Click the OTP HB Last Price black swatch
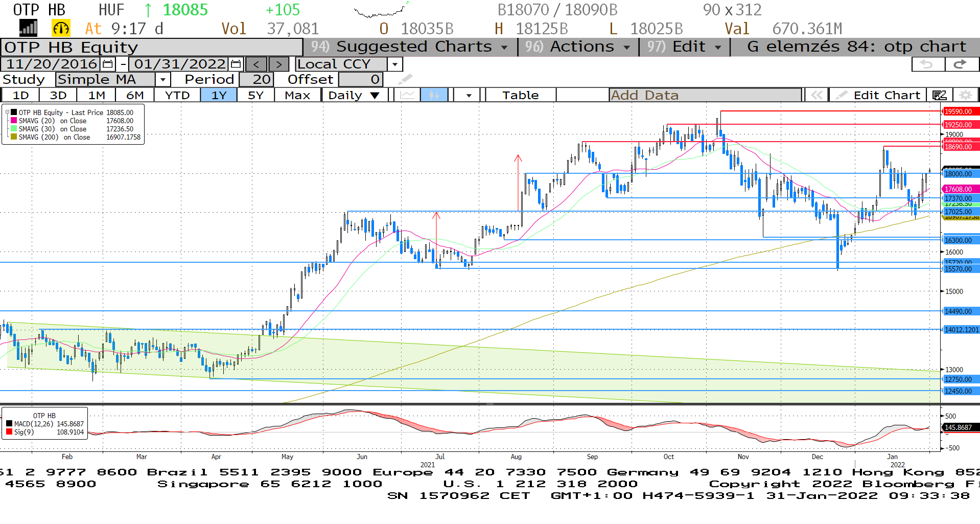 (14, 112)
